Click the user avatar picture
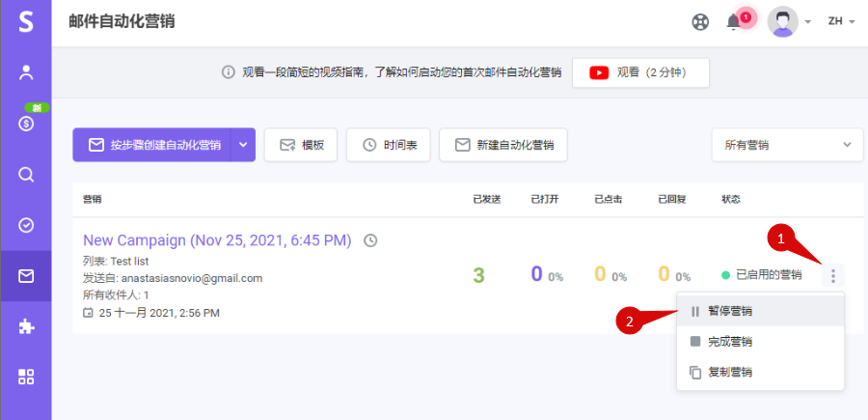 pyautogui.click(x=782, y=21)
